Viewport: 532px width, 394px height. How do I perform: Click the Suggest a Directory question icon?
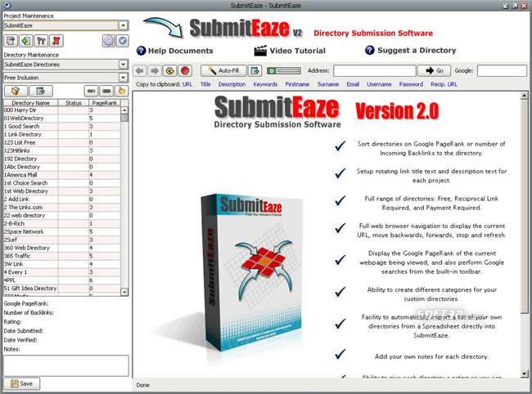(x=369, y=51)
